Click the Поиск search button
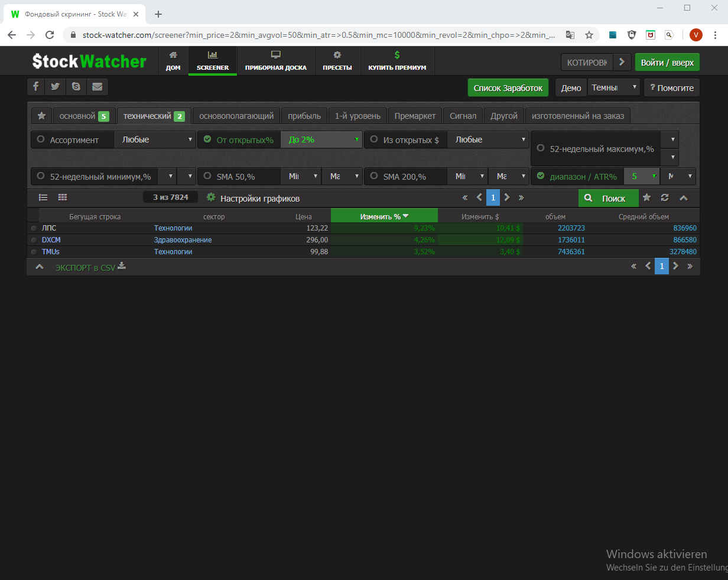Screen dimensions: 728x580 pos(609,198)
